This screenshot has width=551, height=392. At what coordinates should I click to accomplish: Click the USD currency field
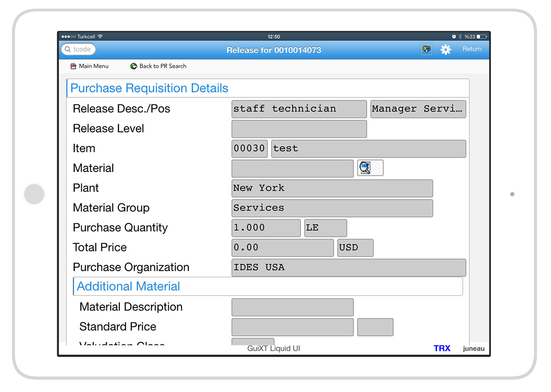355,248
